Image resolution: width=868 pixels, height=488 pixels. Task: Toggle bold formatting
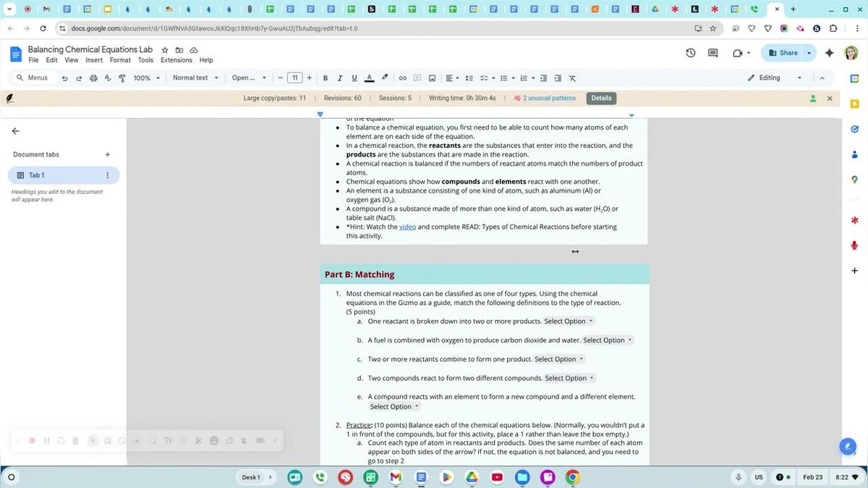(x=325, y=78)
